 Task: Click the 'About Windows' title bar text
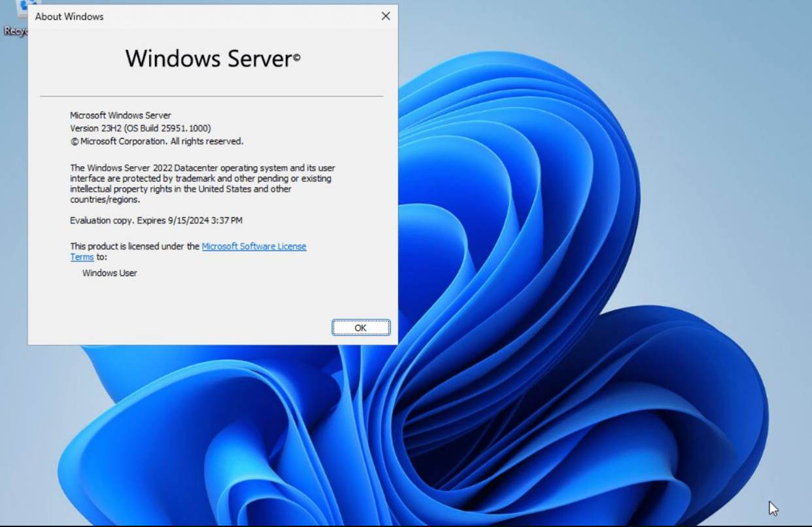(69, 16)
